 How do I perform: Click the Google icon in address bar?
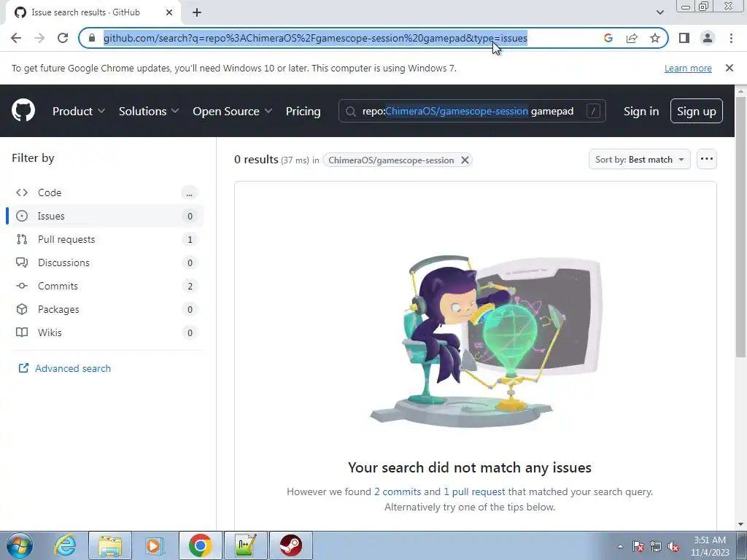tap(608, 38)
